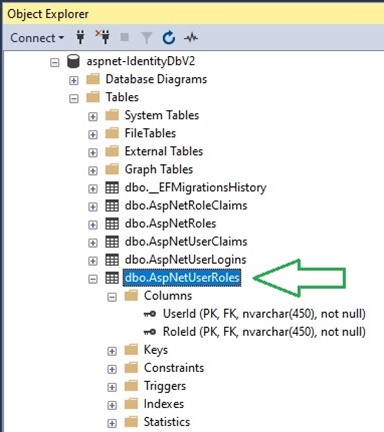The image size is (384, 432).
Task: Collapse the Tables folder node
Action: coord(74,98)
